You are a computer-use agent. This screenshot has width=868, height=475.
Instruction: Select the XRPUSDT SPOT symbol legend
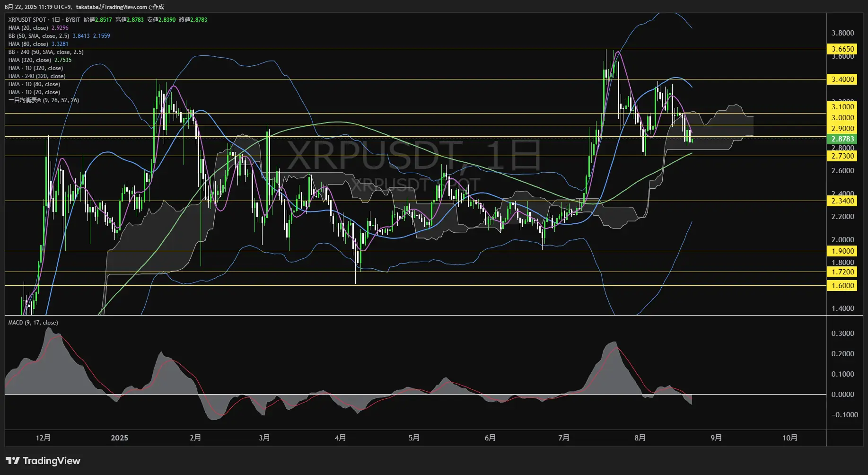click(x=44, y=19)
